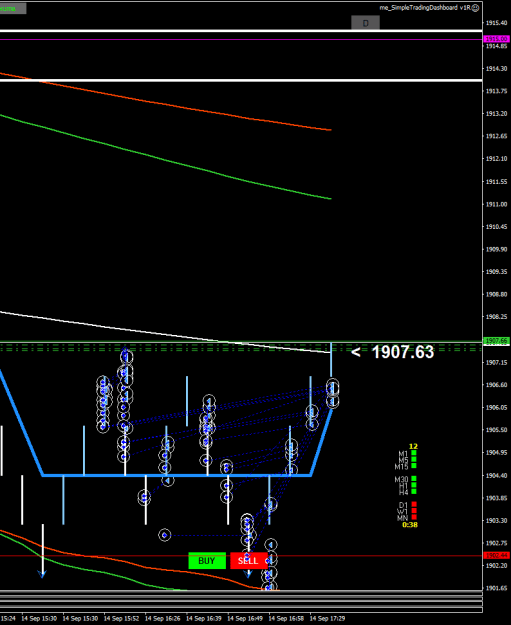
Task: Click the 14 Sep 16:39 time label
Action: pos(204,619)
